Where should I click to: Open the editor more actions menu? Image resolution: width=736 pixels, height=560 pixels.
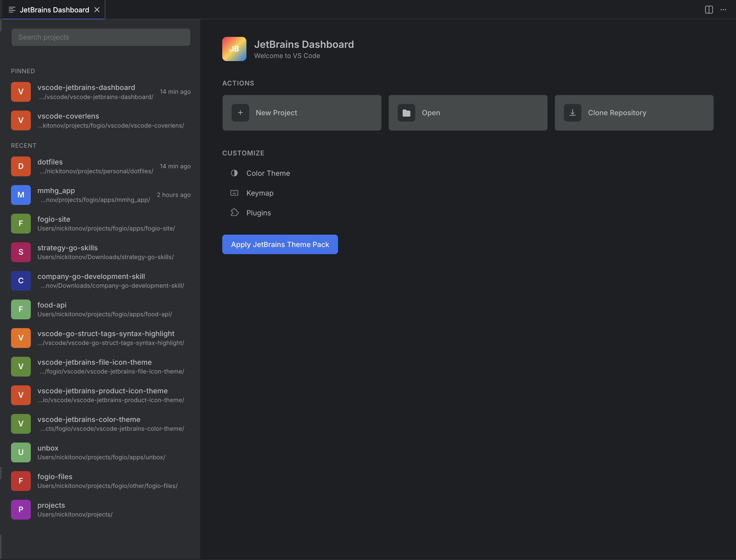pos(723,10)
